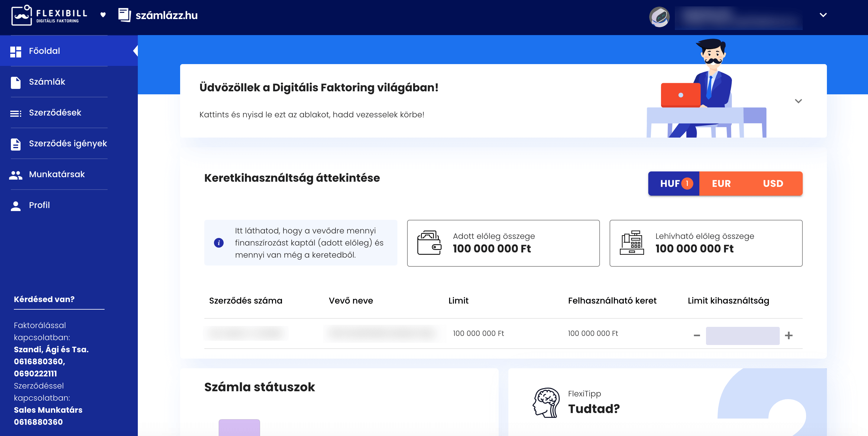Click Sales phone number 0616880360 at bottom
868x436 pixels.
pos(38,422)
